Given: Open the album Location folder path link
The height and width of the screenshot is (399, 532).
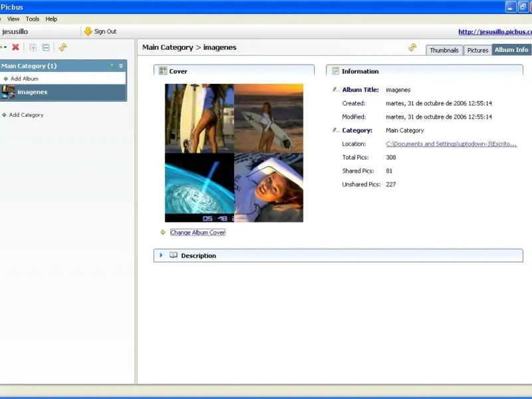Looking at the screenshot, I should coord(452,144).
